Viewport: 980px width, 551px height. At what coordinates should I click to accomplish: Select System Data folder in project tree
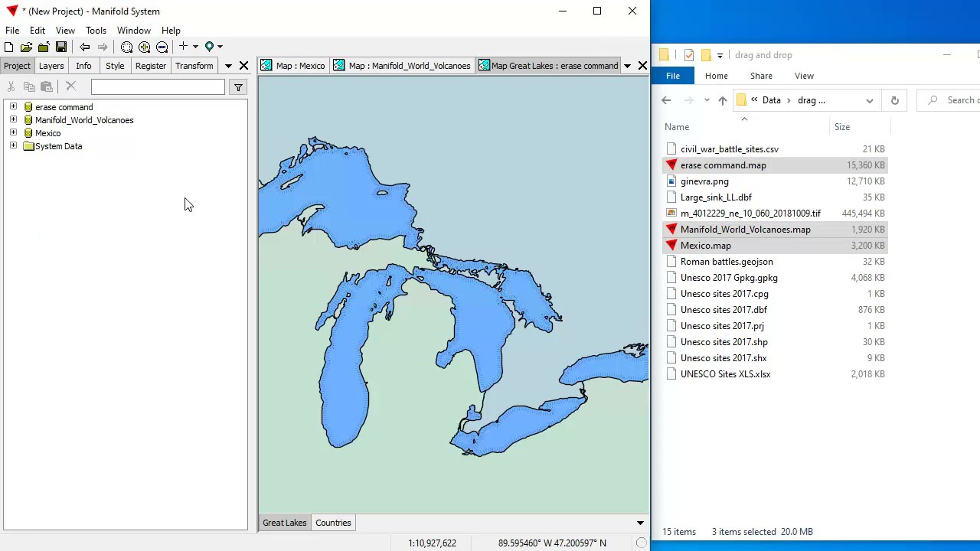click(58, 146)
